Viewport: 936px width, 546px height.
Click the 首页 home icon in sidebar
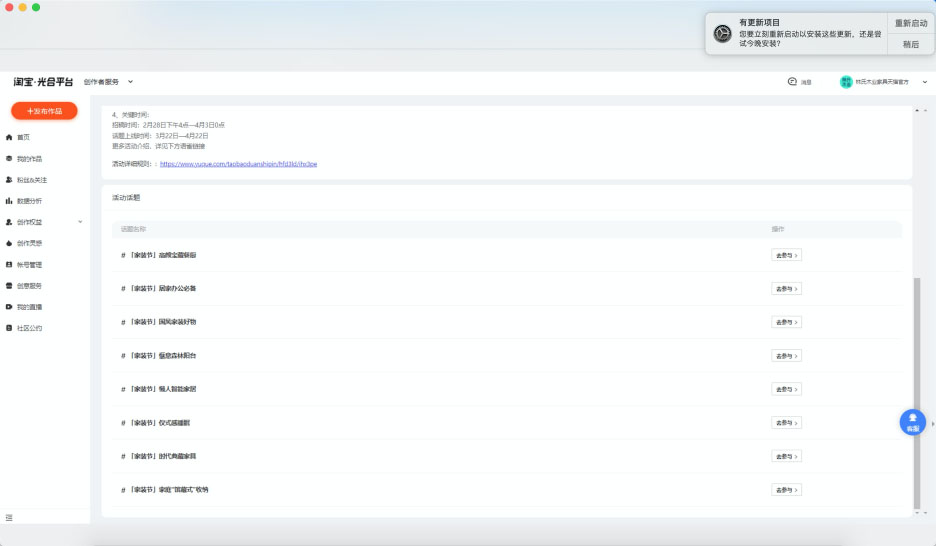click(x=10, y=137)
